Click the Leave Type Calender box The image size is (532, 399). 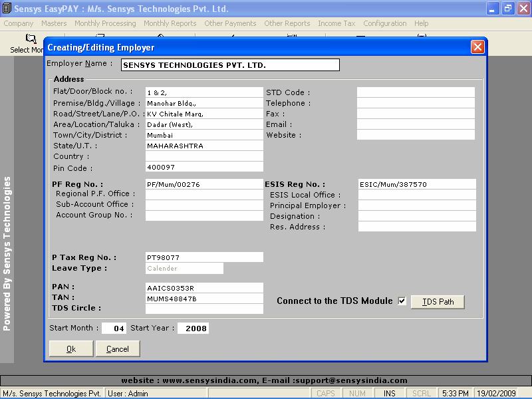pos(184,268)
